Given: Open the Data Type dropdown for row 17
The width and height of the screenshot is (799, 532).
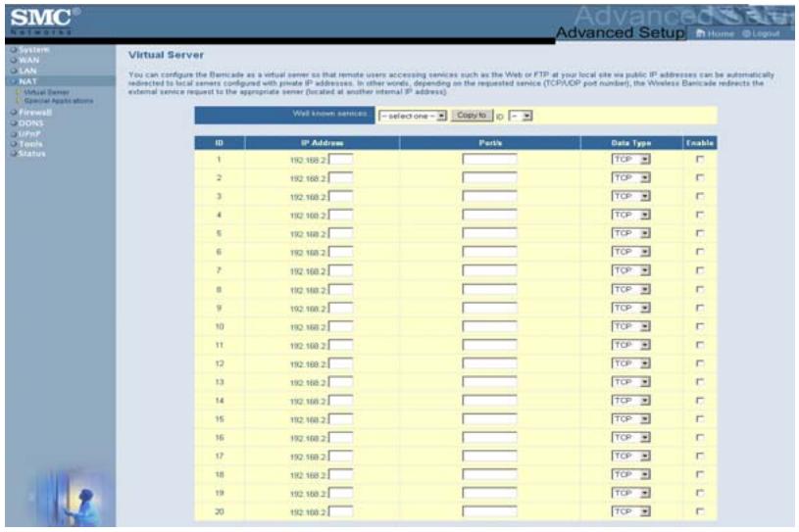Looking at the screenshot, I should (630, 457).
